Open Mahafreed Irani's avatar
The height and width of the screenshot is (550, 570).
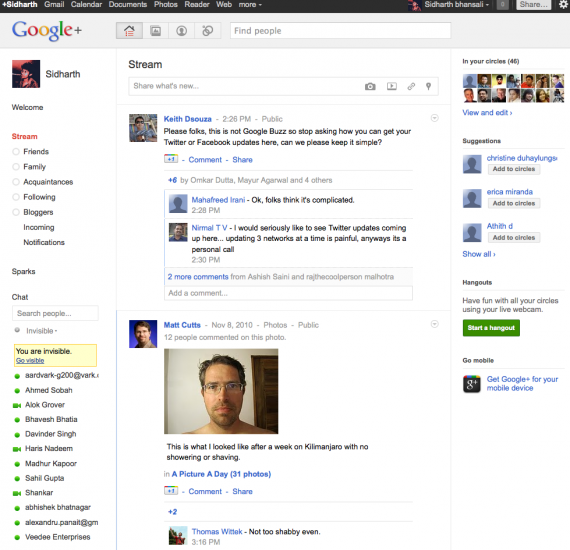click(x=178, y=204)
